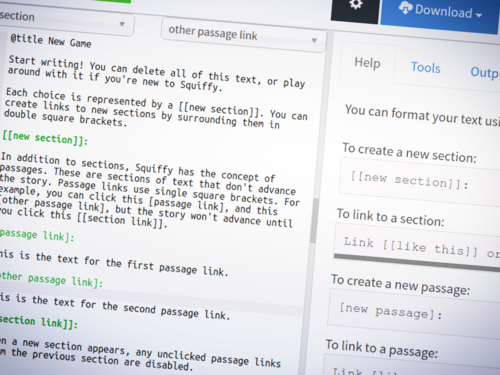
Task: Click 'Each choice is represented by' line
Action: tap(156, 103)
